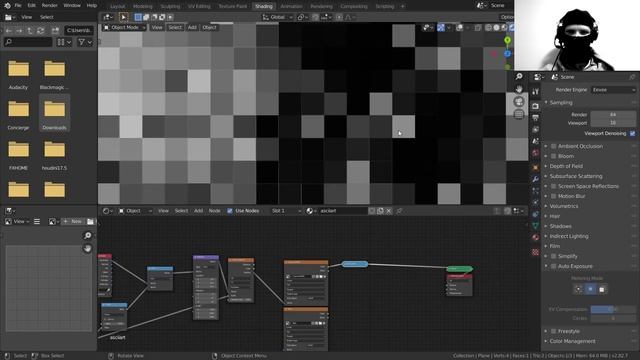Switch to the Compositing workspace tab
The width and height of the screenshot is (640, 360).
[x=354, y=7]
